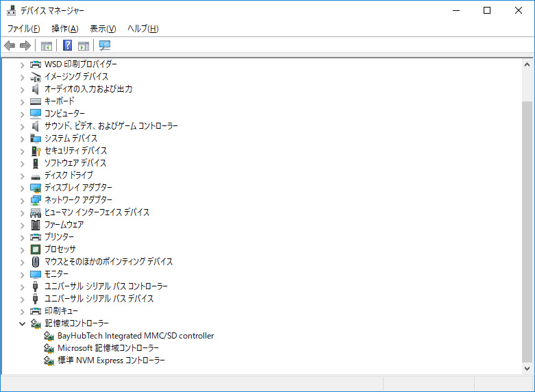Expand the ユニバーサル シリアル バス デバイス node

tap(22, 299)
